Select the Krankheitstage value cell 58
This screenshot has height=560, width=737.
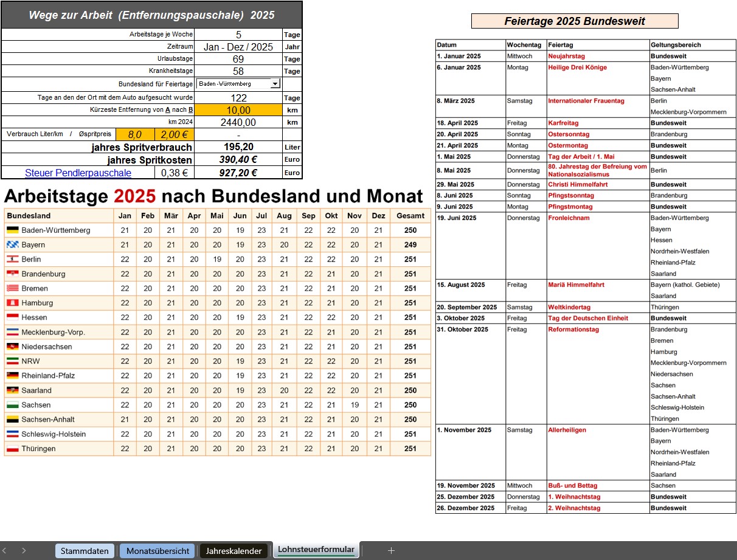(238, 71)
